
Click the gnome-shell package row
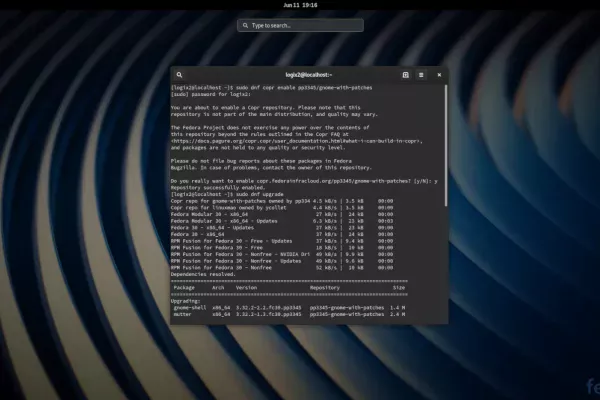pyautogui.click(x=289, y=308)
